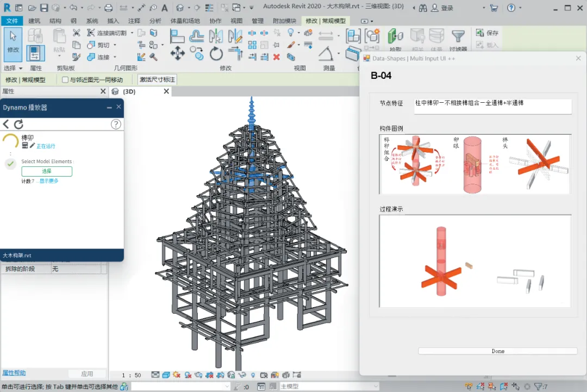Select the Move tool with four arrows
The height and width of the screenshot is (392, 587).
click(x=177, y=53)
